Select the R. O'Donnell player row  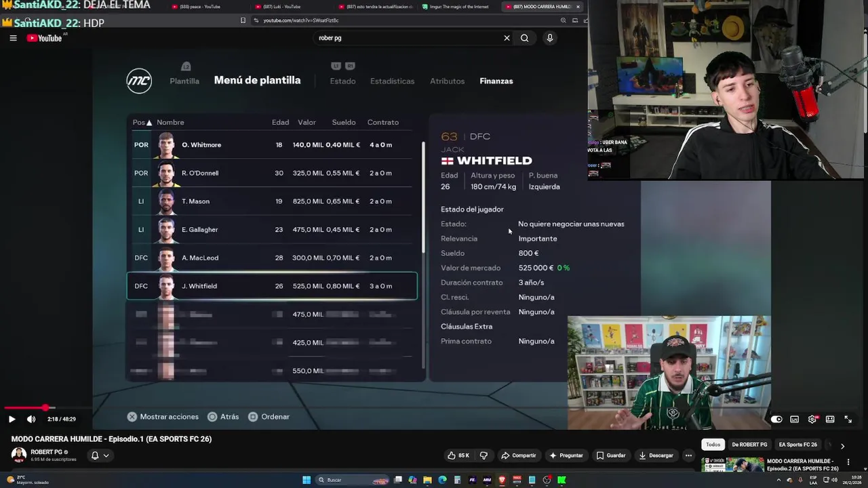pyautogui.click(x=272, y=173)
